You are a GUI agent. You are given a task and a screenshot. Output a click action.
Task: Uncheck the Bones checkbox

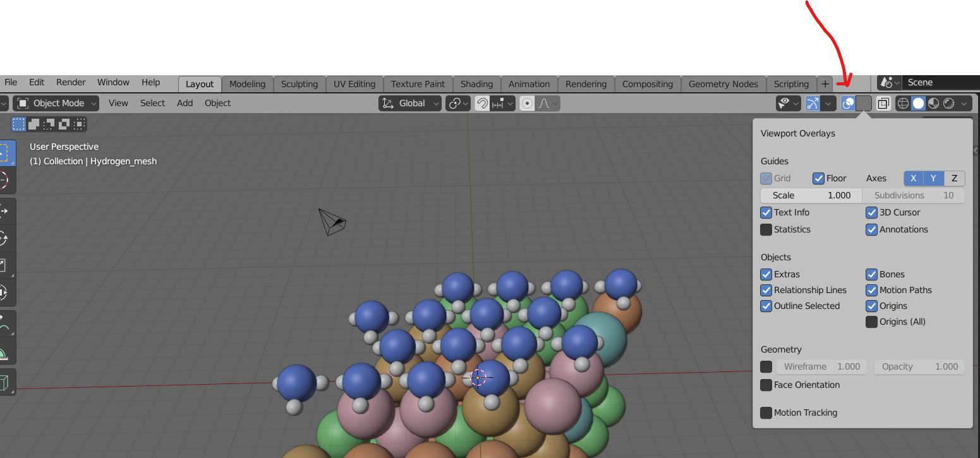pos(872,274)
